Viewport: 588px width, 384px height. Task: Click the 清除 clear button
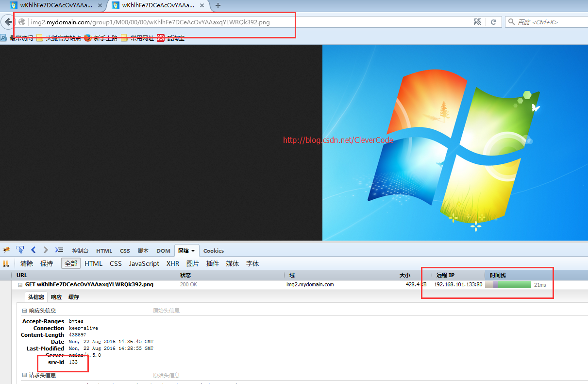pos(27,263)
